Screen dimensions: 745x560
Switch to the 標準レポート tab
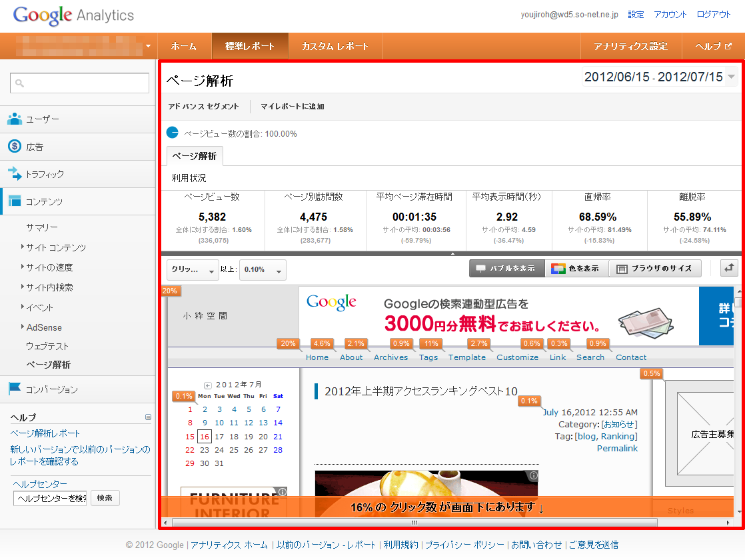(x=250, y=46)
